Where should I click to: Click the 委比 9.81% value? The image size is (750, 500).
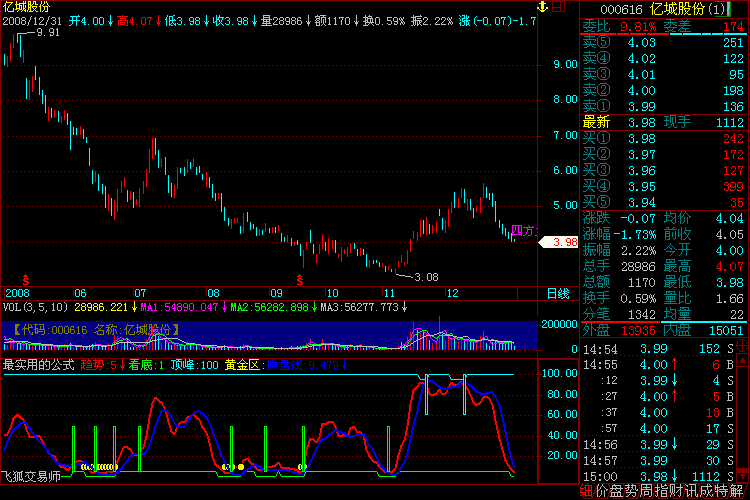pos(638,27)
